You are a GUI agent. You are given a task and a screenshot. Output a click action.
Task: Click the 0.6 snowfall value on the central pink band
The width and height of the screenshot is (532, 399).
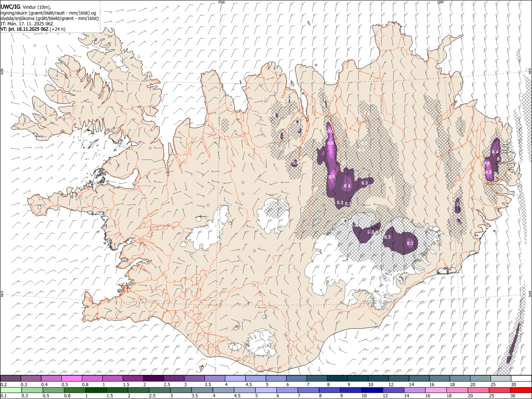coord(331,143)
